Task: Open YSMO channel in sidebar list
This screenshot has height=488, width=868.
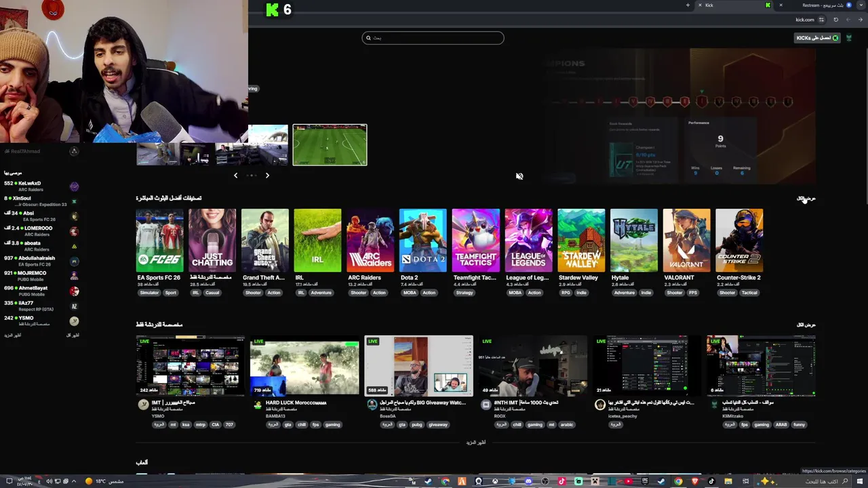Action: click(41, 321)
